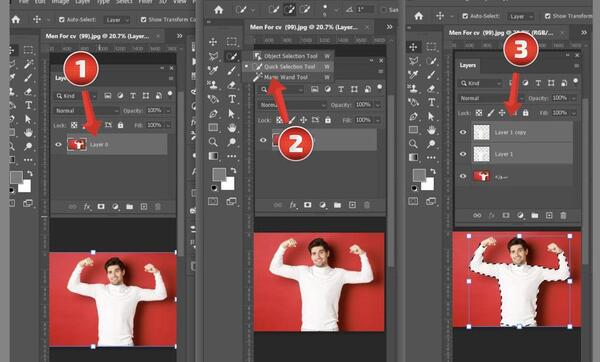Toggle eye icon beside Layer 1

[x=463, y=154]
